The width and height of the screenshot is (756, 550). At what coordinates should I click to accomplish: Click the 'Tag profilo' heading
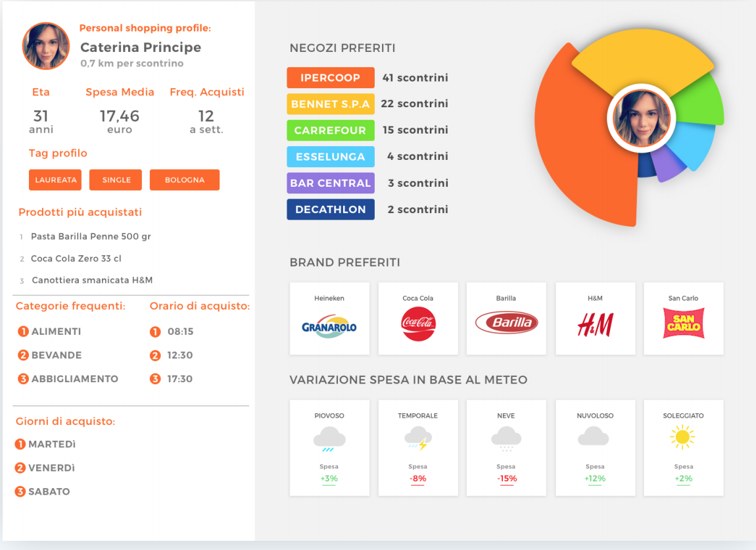point(58,153)
